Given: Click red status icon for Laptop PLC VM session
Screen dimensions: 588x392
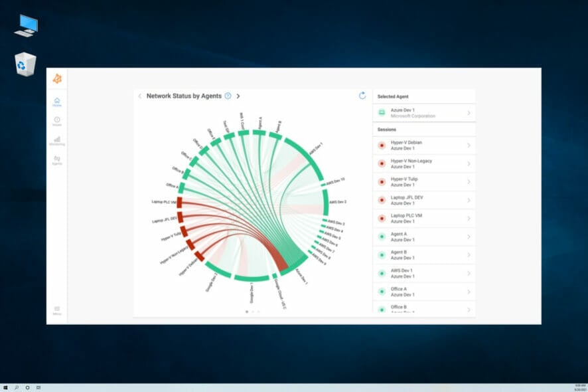Looking at the screenshot, I should [382, 218].
